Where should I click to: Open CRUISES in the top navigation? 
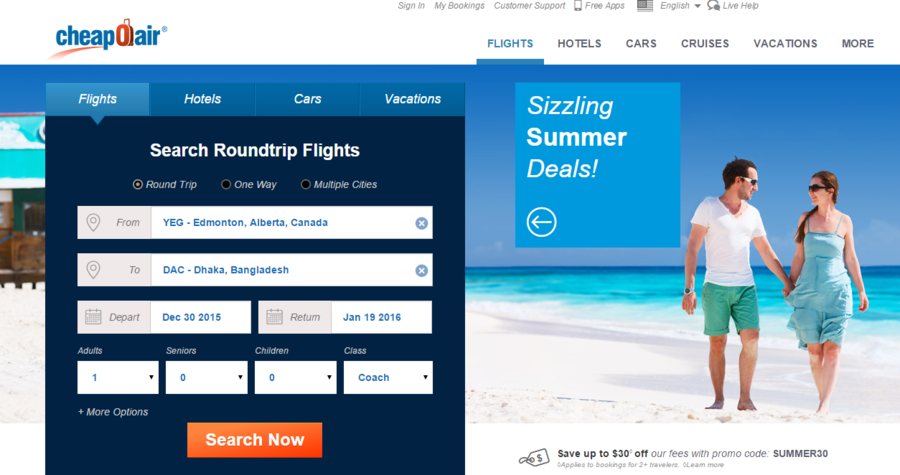705,44
